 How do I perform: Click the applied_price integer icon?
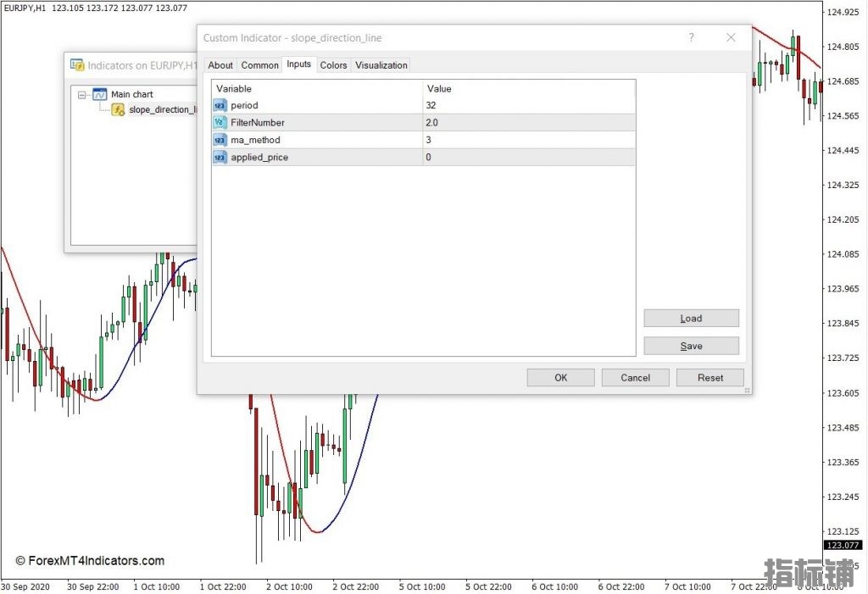tap(220, 158)
